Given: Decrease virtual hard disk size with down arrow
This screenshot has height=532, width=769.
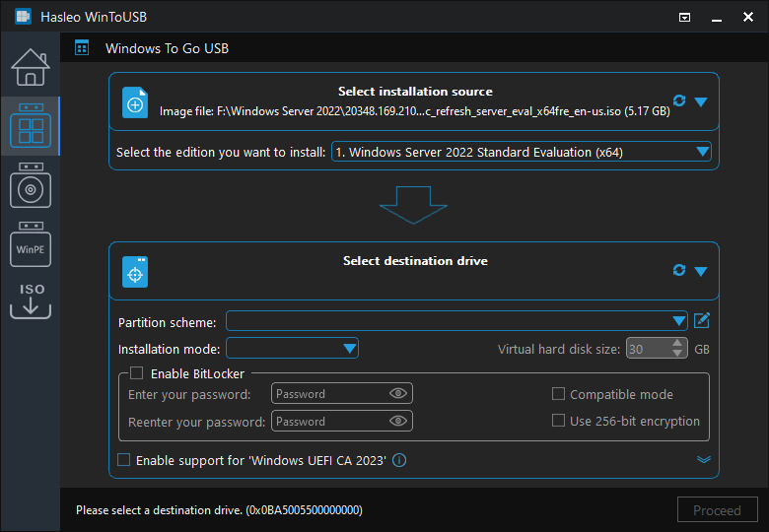Looking at the screenshot, I should pos(677,354).
